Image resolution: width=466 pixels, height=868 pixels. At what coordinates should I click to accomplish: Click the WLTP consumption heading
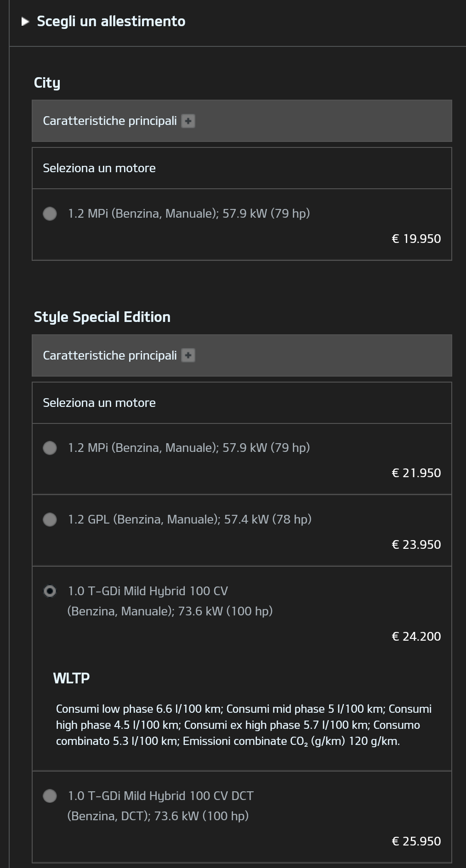(x=71, y=678)
